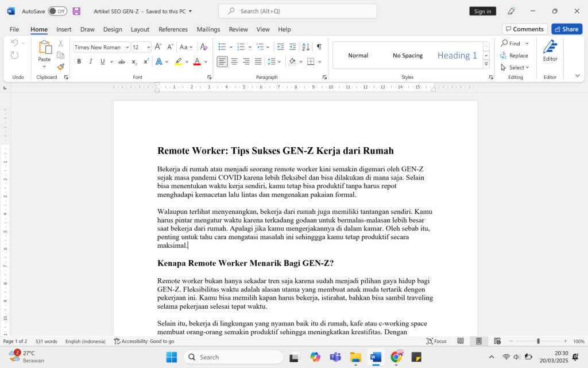Apply the No Spacing style

pos(408,56)
